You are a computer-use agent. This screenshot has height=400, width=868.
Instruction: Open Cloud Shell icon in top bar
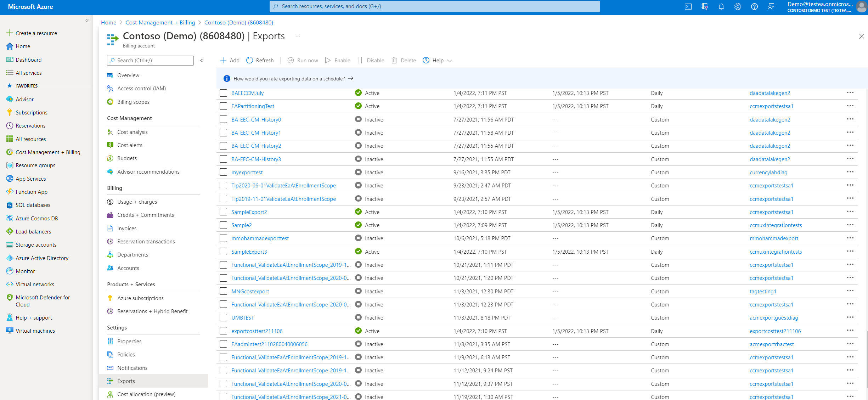tap(688, 7)
